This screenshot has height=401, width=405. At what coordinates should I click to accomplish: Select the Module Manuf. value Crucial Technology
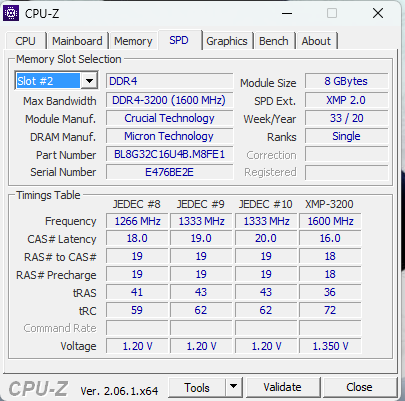(169, 118)
